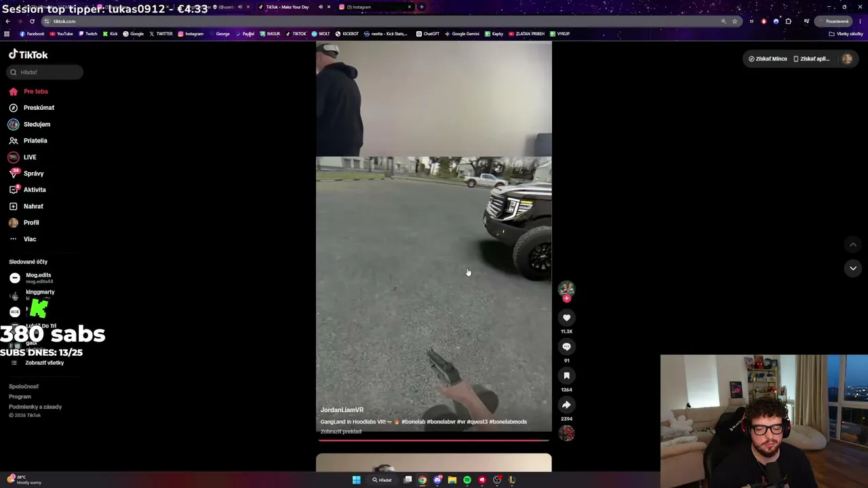The height and width of the screenshot is (488, 868).
Task: Open the #quest3 hashtag
Action: point(477,422)
